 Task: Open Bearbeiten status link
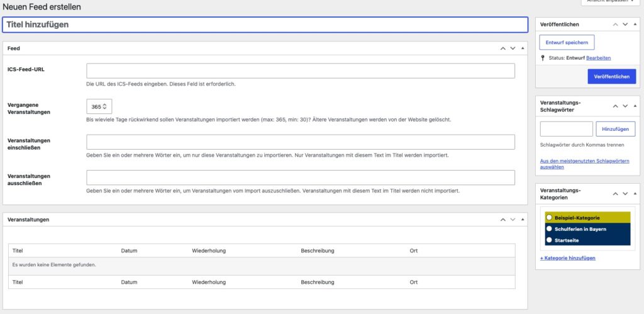(x=599, y=58)
